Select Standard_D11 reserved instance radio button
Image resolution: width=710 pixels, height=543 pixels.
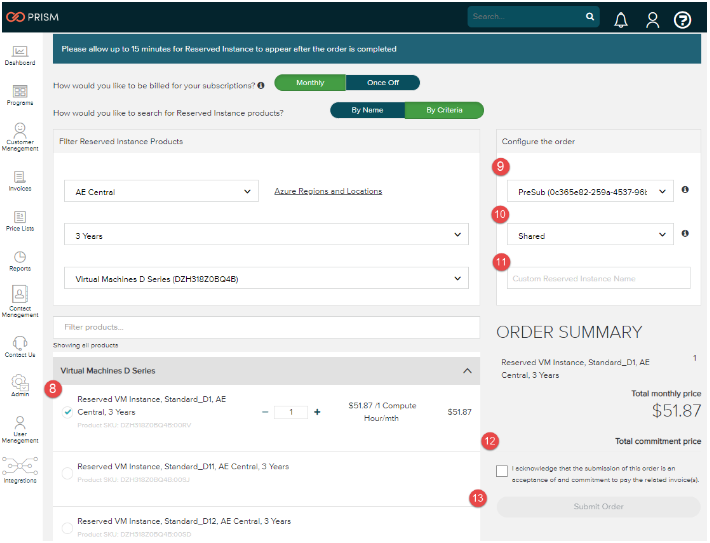[67, 473]
